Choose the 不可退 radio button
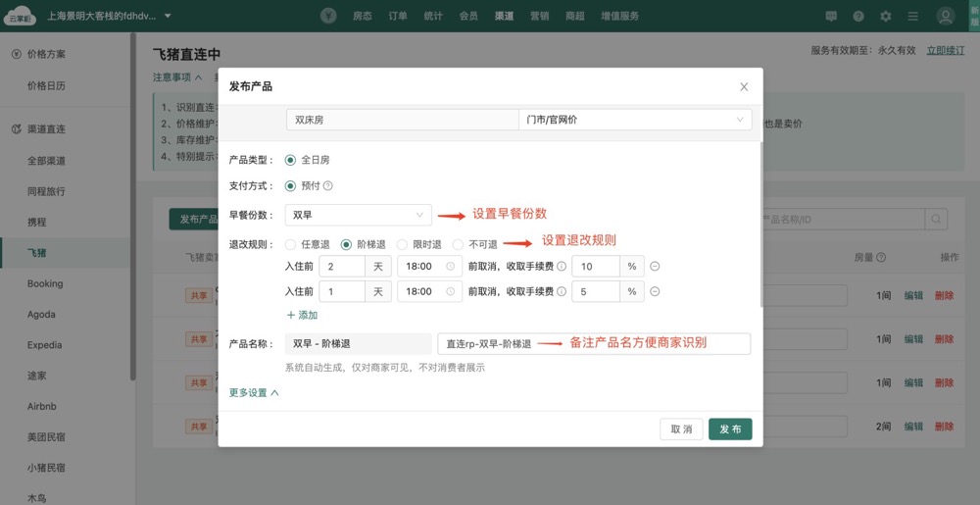This screenshot has height=505, width=980. [458, 244]
